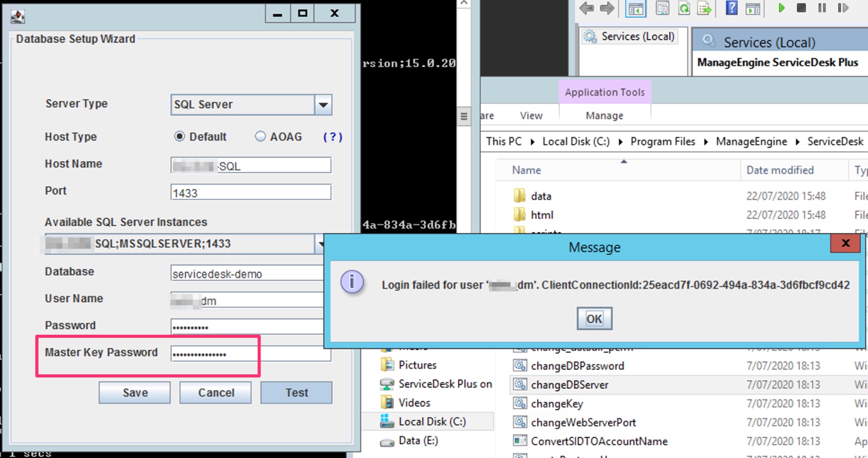Toggle Show/Hide Console Tree icon in Services

636,9
